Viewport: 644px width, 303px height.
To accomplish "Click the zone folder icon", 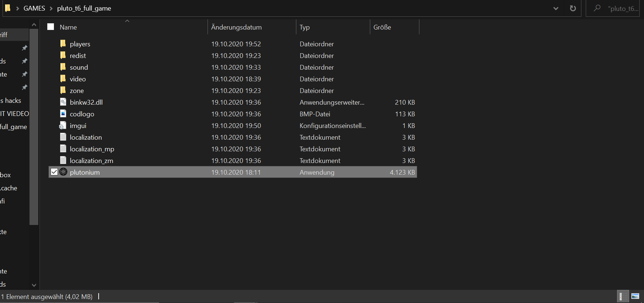I will point(63,90).
